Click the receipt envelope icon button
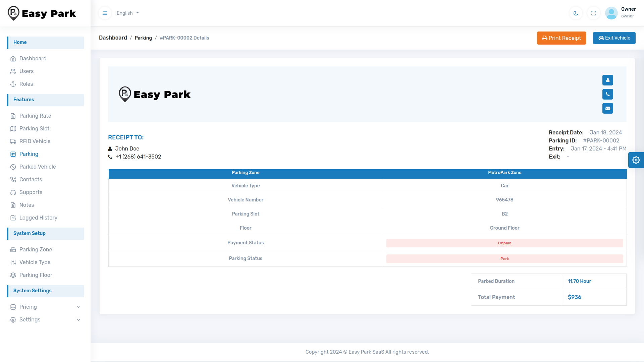 (607, 108)
